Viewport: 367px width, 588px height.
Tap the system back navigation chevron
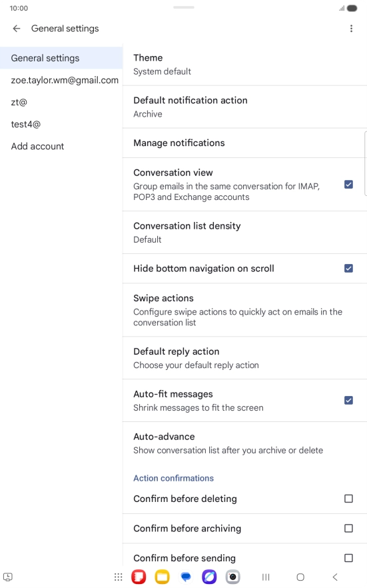point(335,577)
